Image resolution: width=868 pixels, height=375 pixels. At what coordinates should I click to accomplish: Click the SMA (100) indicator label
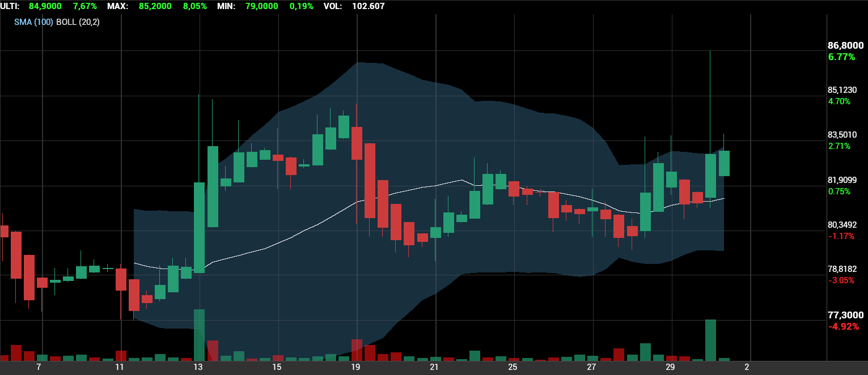click(33, 22)
